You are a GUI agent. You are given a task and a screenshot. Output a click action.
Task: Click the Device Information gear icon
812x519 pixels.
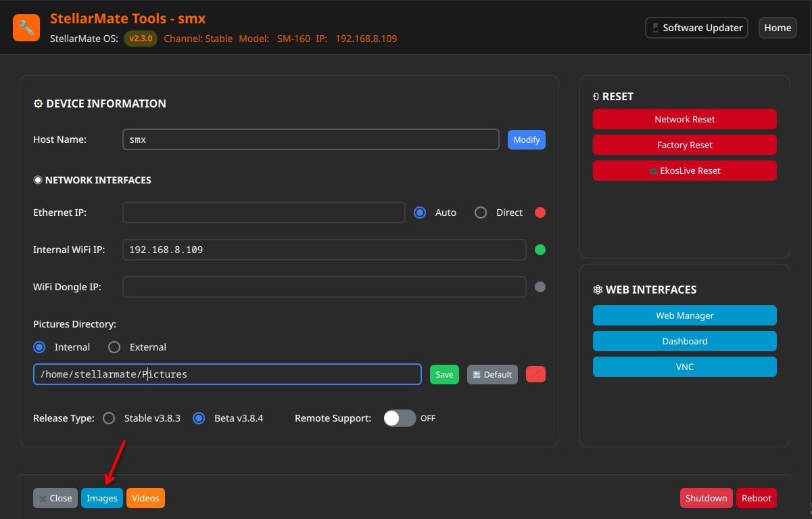point(38,104)
